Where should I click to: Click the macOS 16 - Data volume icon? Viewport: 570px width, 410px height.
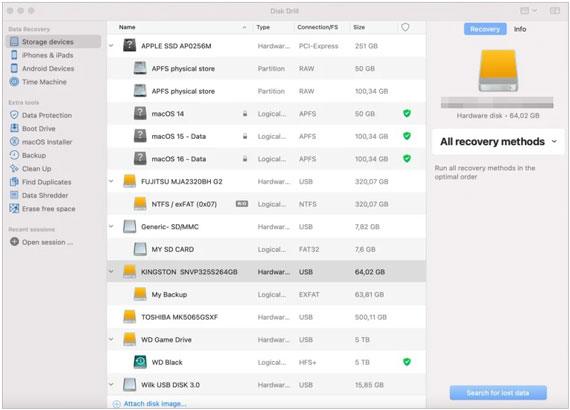click(140, 158)
